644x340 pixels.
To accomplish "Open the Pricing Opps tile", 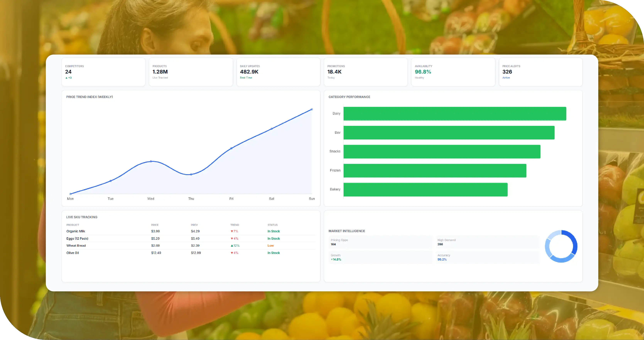I will coord(381,242).
